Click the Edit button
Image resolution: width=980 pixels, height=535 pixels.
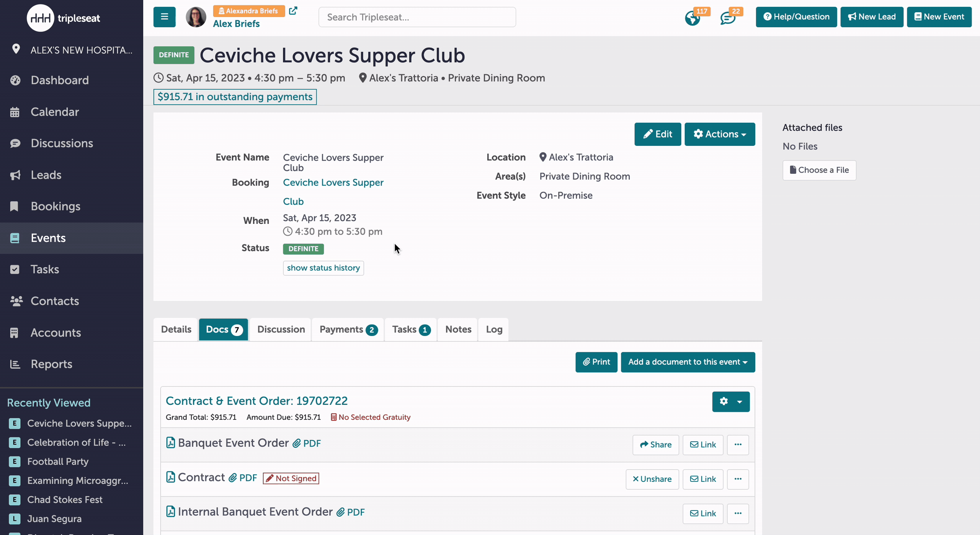point(658,134)
